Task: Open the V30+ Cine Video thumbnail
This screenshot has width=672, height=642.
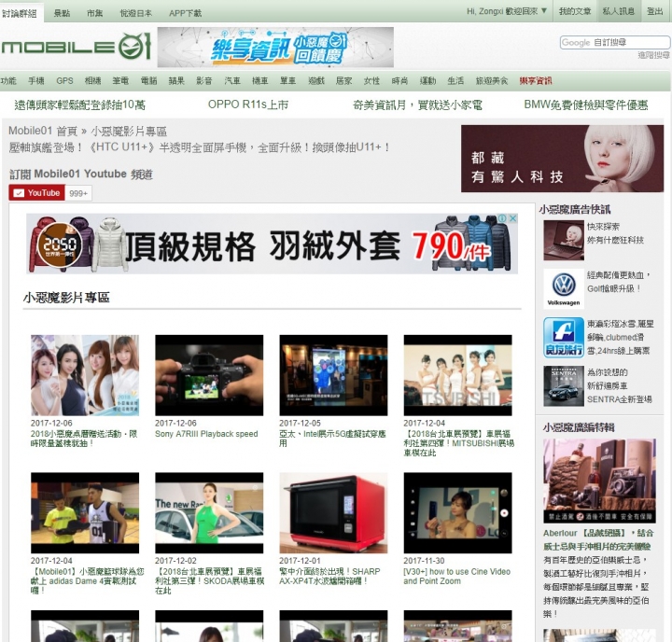Action: click(x=457, y=513)
